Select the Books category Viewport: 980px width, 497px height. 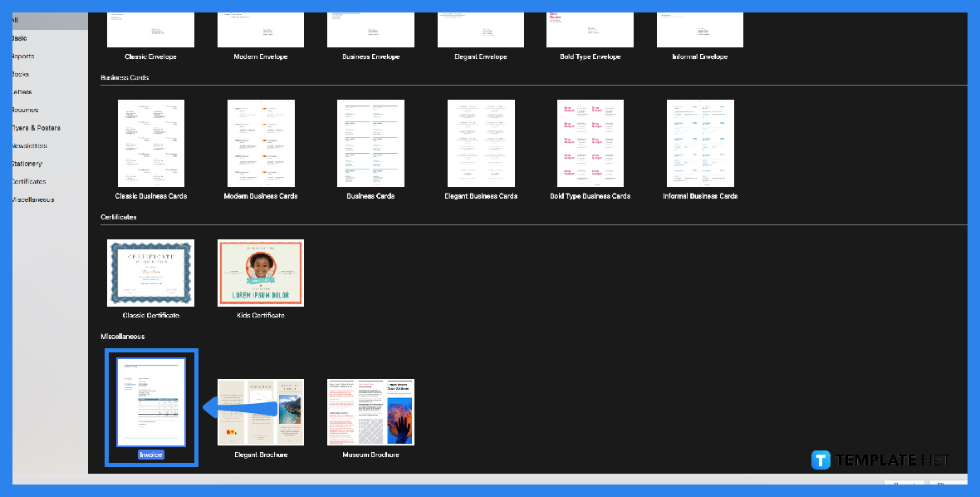click(25, 73)
